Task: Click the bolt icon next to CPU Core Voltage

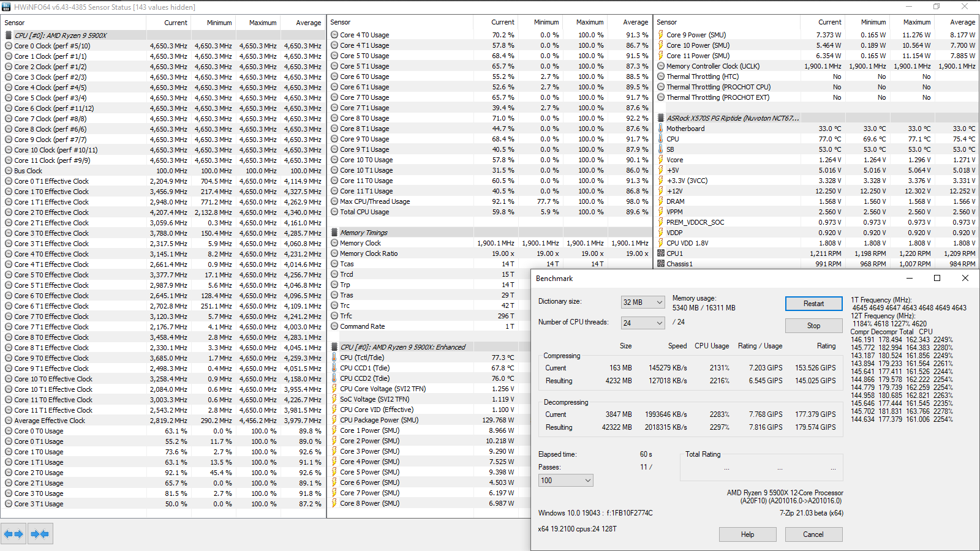Action: coord(334,389)
